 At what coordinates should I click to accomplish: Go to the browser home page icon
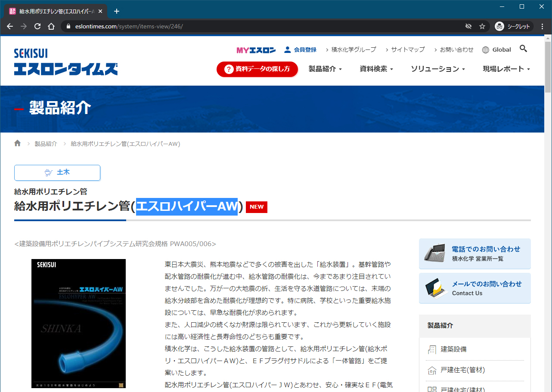tap(51, 26)
